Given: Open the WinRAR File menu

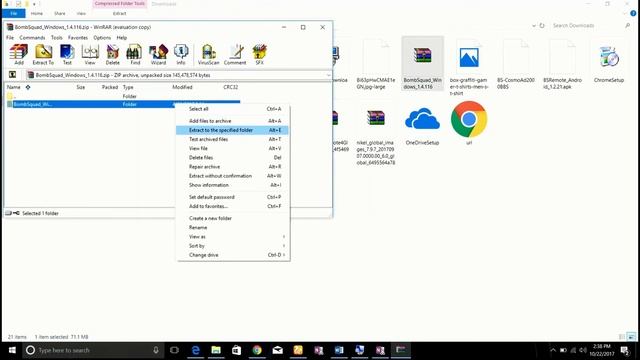Looking at the screenshot, I should coord(10,38).
